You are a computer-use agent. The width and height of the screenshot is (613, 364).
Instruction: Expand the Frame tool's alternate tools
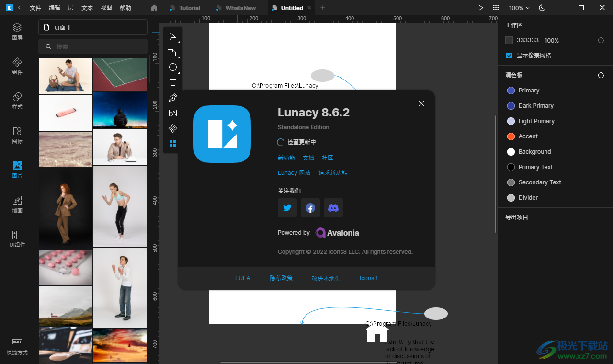[x=178, y=57]
